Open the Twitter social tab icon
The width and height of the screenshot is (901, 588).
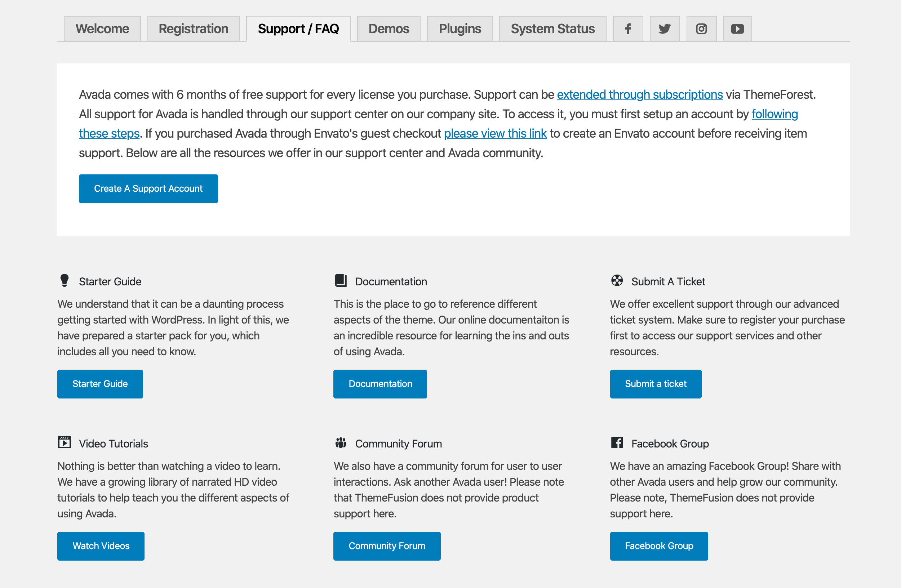click(665, 29)
